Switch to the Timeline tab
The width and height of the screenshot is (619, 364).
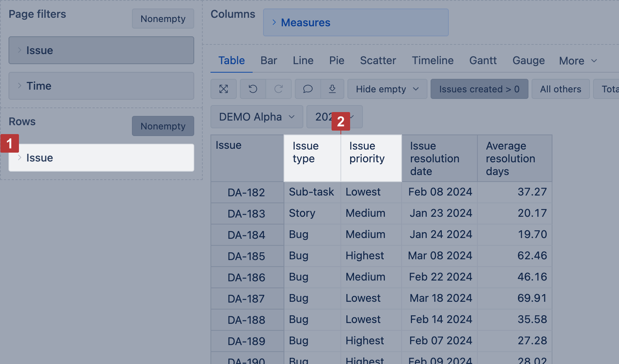pos(433,61)
